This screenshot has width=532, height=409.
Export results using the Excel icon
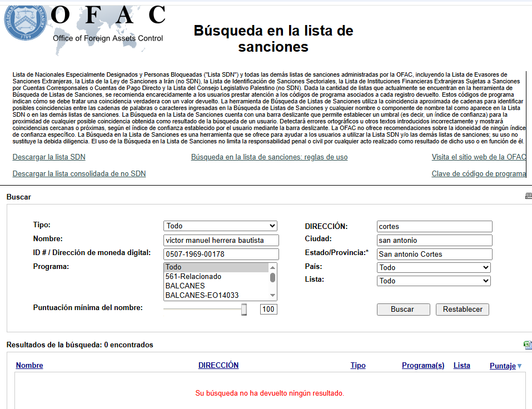527,345
